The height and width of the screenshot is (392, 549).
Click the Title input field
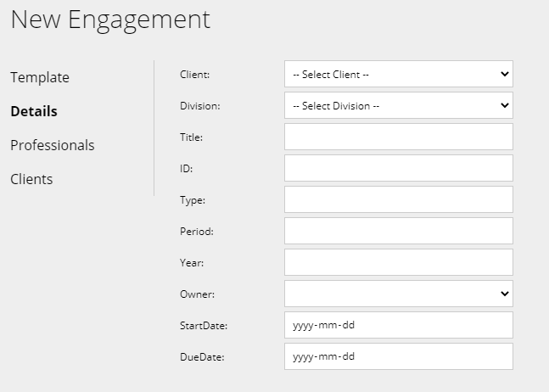398,137
